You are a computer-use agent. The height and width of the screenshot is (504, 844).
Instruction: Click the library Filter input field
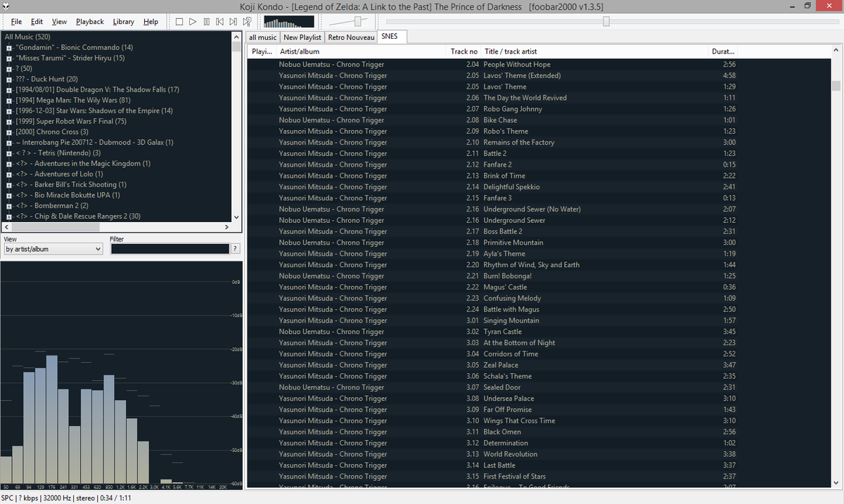[170, 249]
